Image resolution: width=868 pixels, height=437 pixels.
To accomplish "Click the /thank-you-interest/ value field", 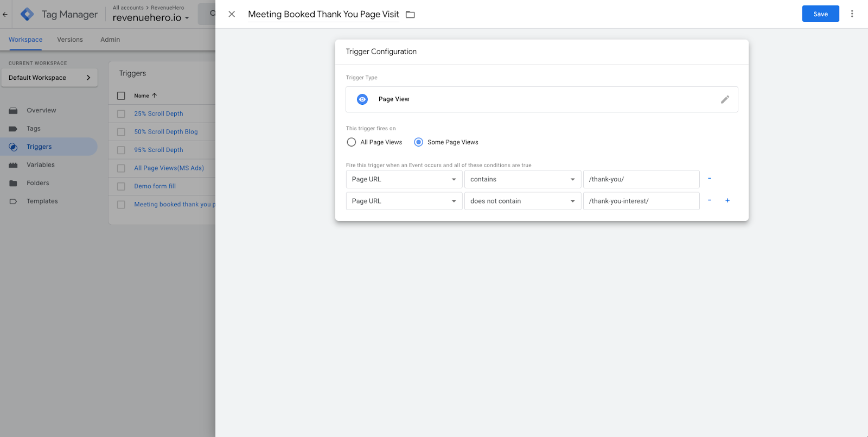I will click(641, 201).
